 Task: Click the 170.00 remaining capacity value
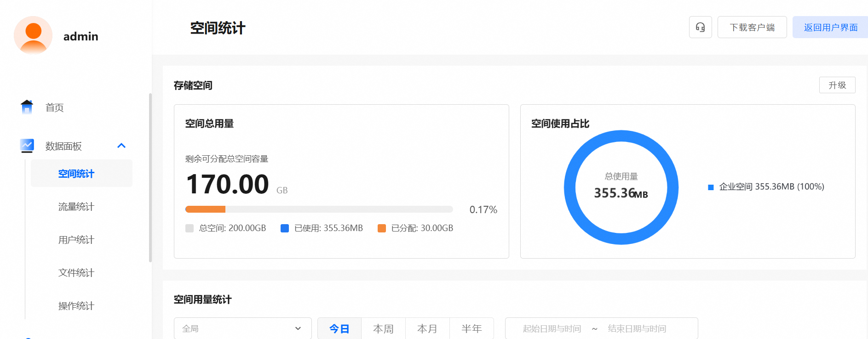(227, 184)
